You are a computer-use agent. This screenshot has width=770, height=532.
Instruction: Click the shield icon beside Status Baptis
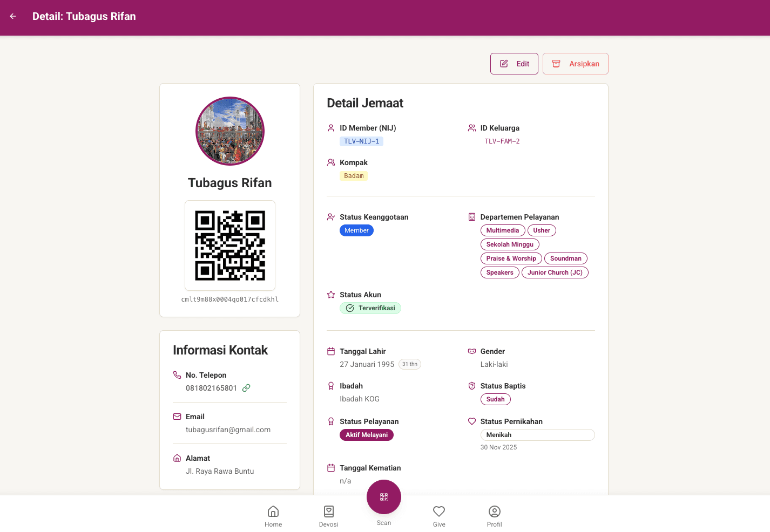tap(472, 386)
